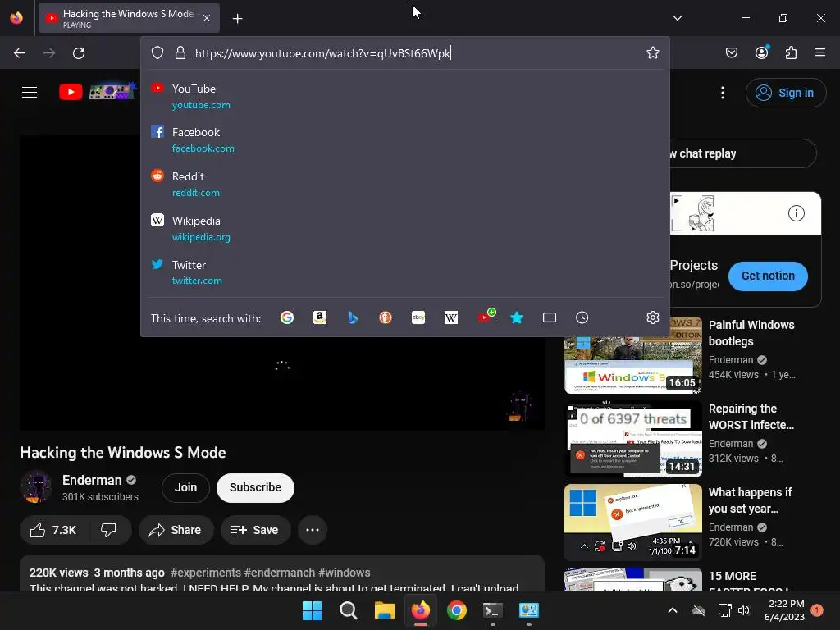Search this time with Google
The image size is (840, 630).
287,317
